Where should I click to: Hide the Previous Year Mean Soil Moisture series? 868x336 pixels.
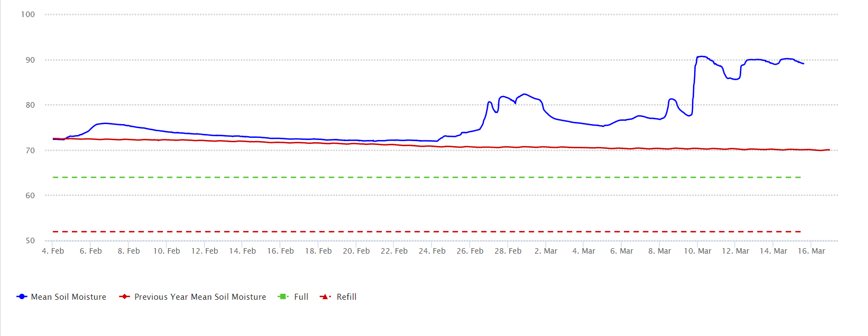point(200,296)
